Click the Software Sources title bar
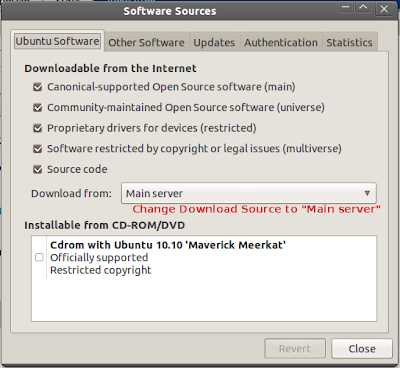Image resolution: width=400 pixels, height=368 pixels. coord(170,11)
